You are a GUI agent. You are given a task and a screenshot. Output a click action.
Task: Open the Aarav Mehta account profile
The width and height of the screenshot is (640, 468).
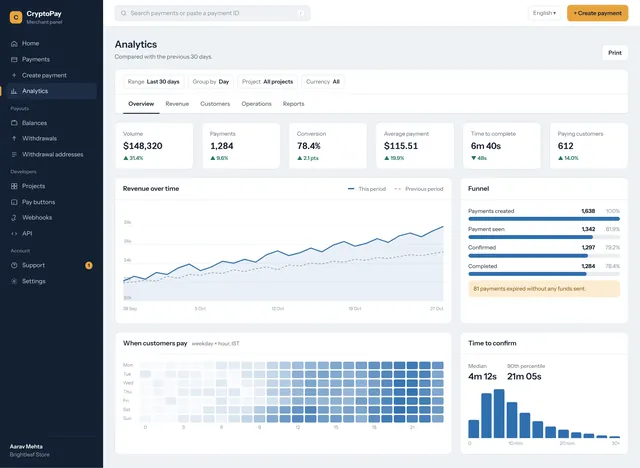29,450
